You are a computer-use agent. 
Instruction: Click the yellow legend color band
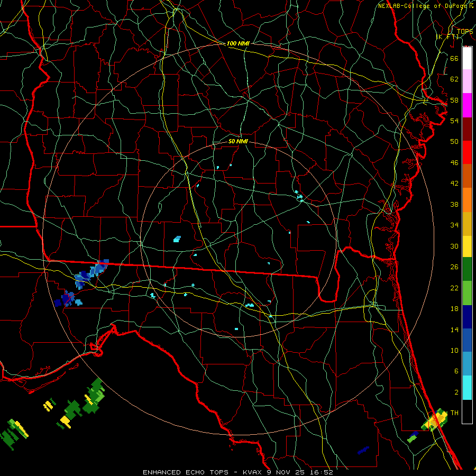[x=467, y=246]
